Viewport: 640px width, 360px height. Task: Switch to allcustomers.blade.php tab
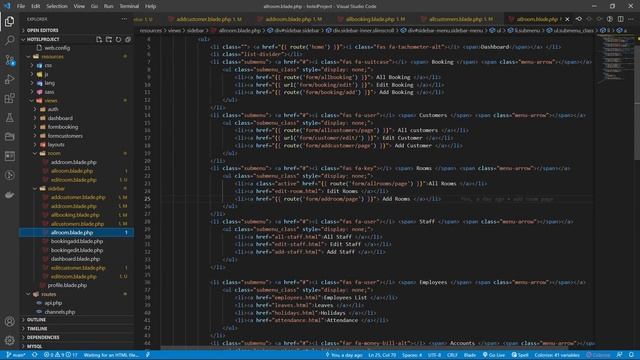tap(458, 19)
